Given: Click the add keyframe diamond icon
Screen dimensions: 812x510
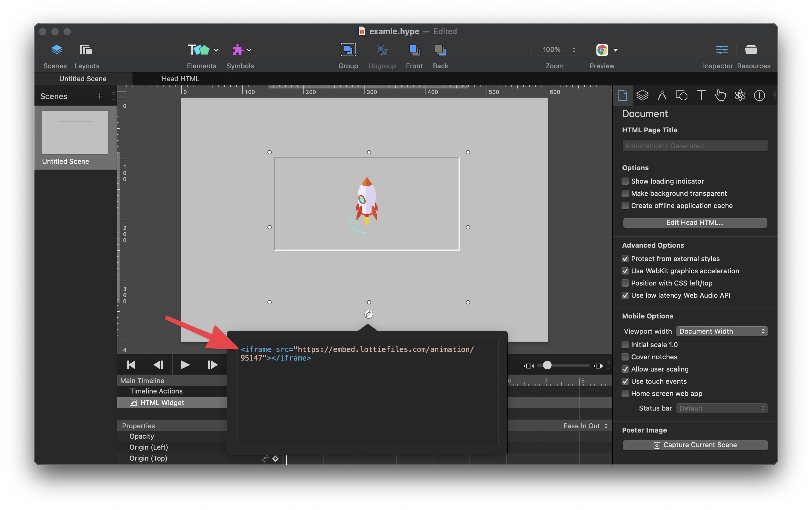Looking at the screenshot, I should pos(275,458).
